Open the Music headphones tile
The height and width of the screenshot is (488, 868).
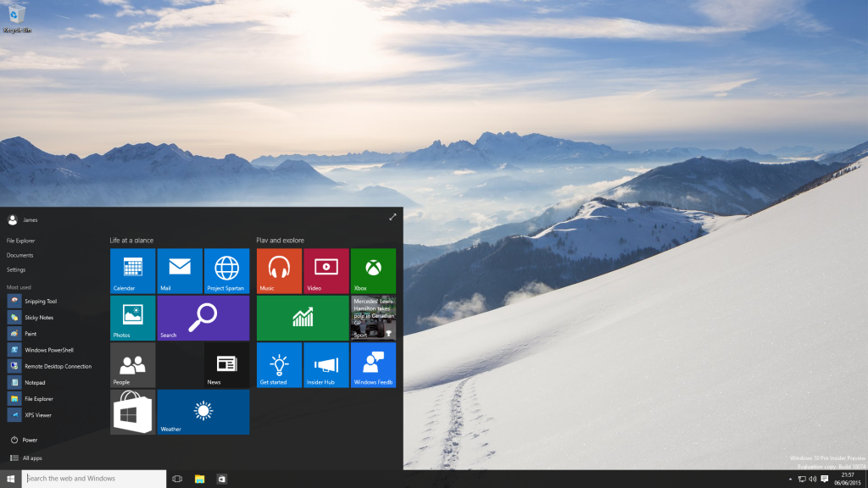(279, 270)
